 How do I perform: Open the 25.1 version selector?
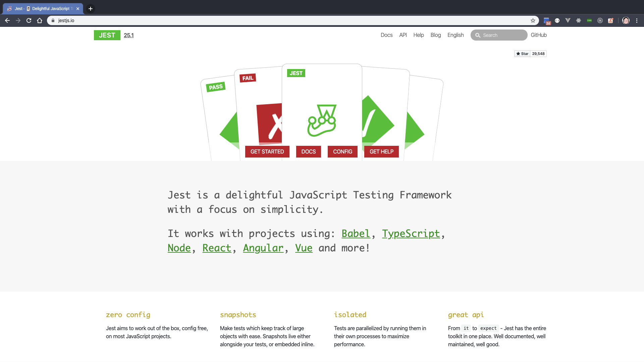(x=128, y=35)
